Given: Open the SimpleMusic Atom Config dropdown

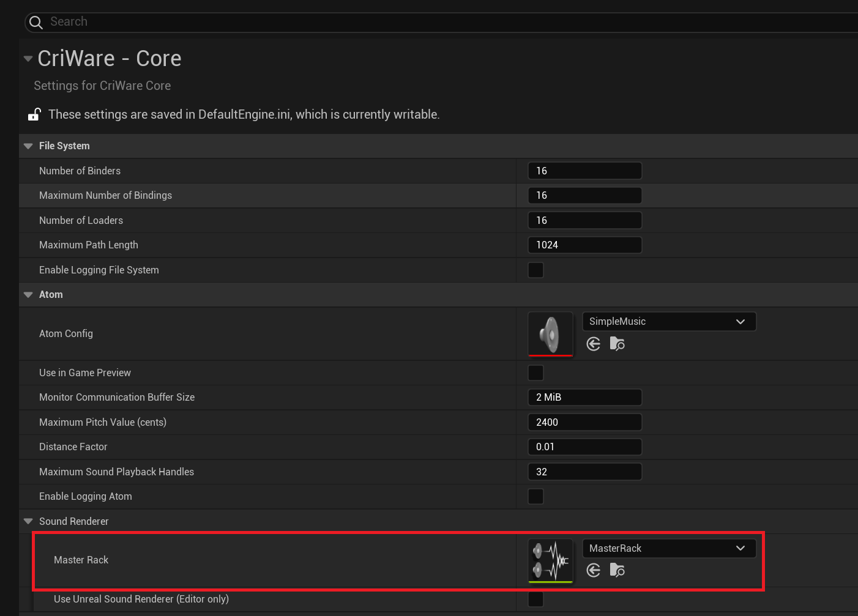Looking at the screenshot, I should (669, 321).
